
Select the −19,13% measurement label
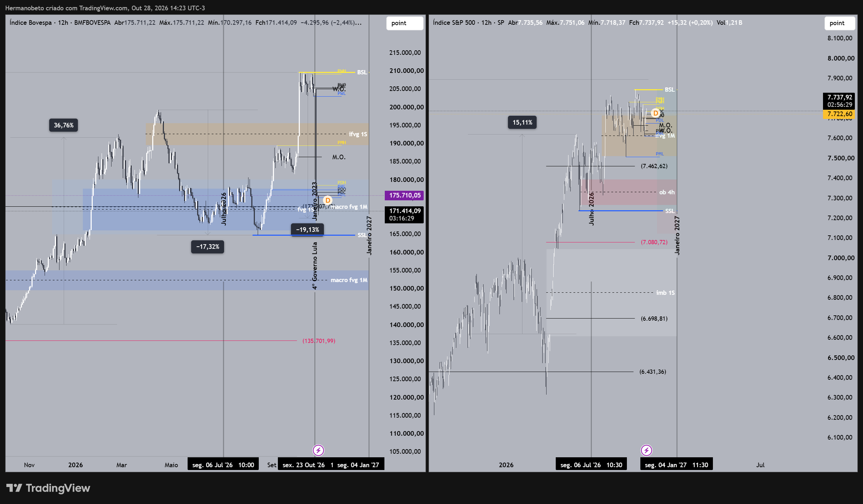(x=307, y=230)
